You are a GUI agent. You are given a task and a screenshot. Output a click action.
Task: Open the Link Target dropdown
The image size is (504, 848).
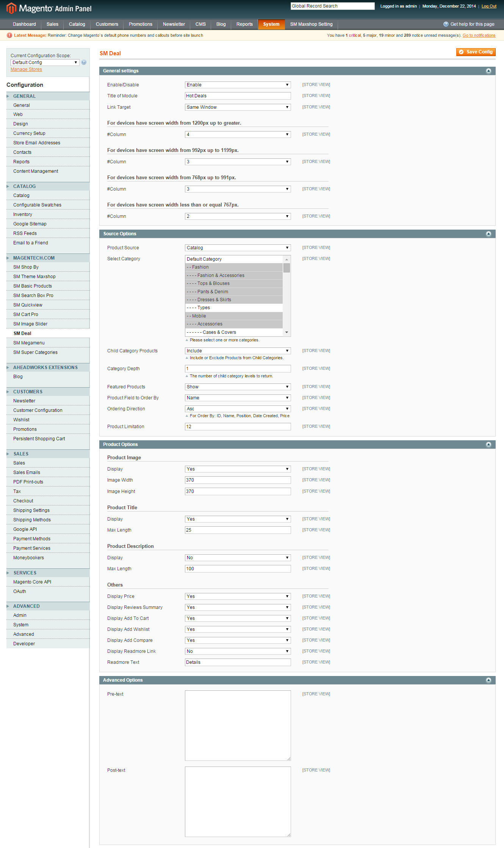[238, 107]
